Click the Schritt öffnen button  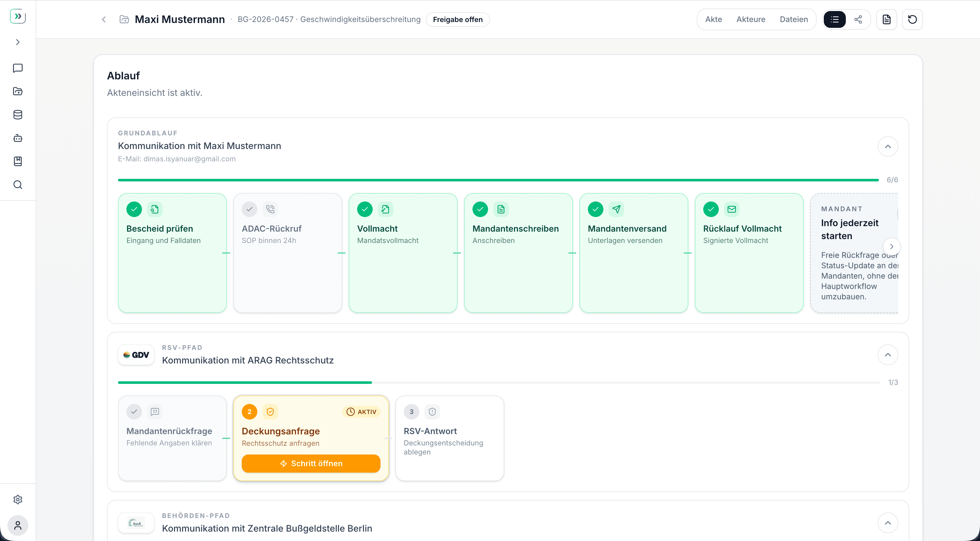coord(311,464)
